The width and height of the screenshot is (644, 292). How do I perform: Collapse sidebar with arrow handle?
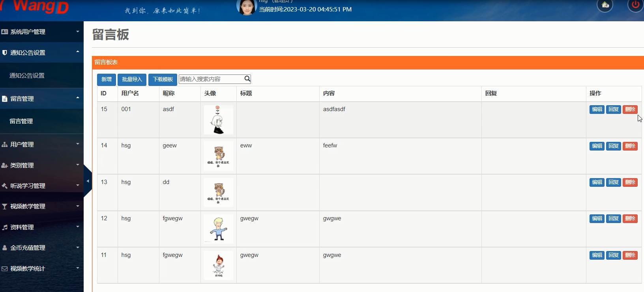(88, 181)
